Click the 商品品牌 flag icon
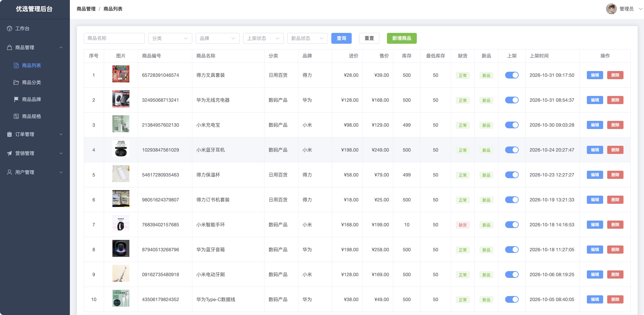The image size is (644, 315). (x=16, y=100)
